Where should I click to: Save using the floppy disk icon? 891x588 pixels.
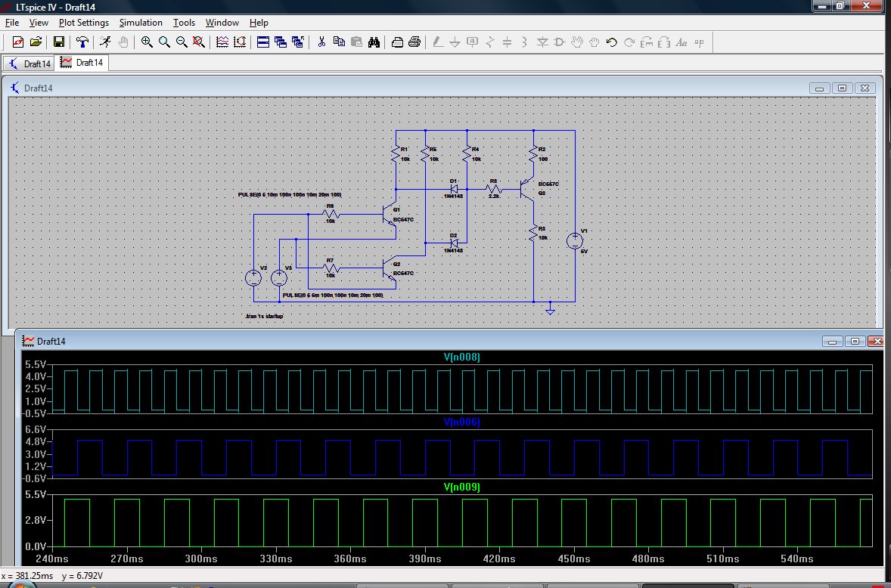point(58,42)
